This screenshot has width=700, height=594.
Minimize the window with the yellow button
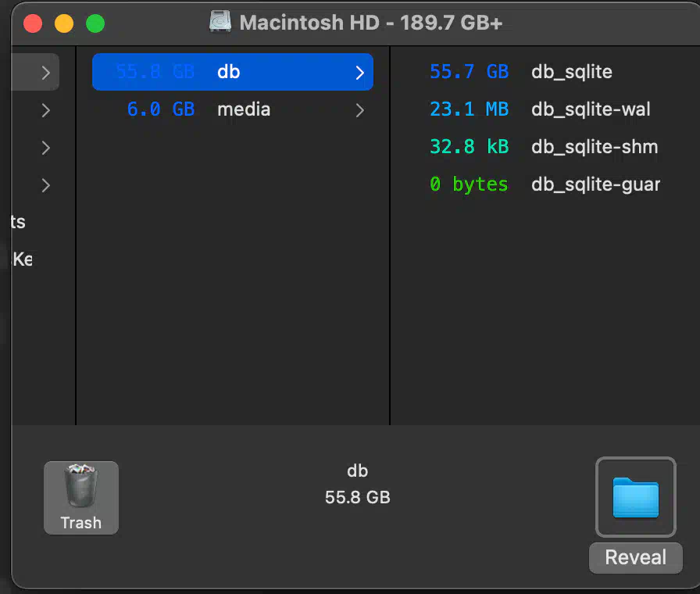click(64, 23)
